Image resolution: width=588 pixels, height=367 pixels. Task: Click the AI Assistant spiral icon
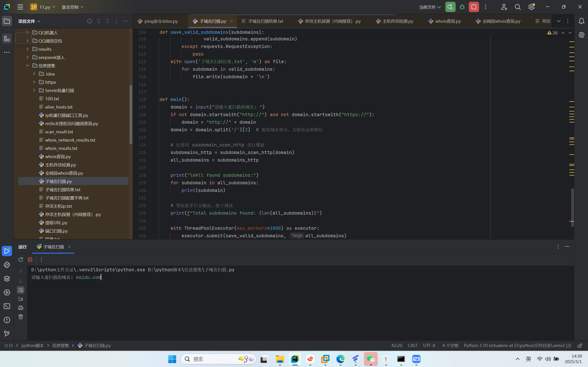point(581,35)
